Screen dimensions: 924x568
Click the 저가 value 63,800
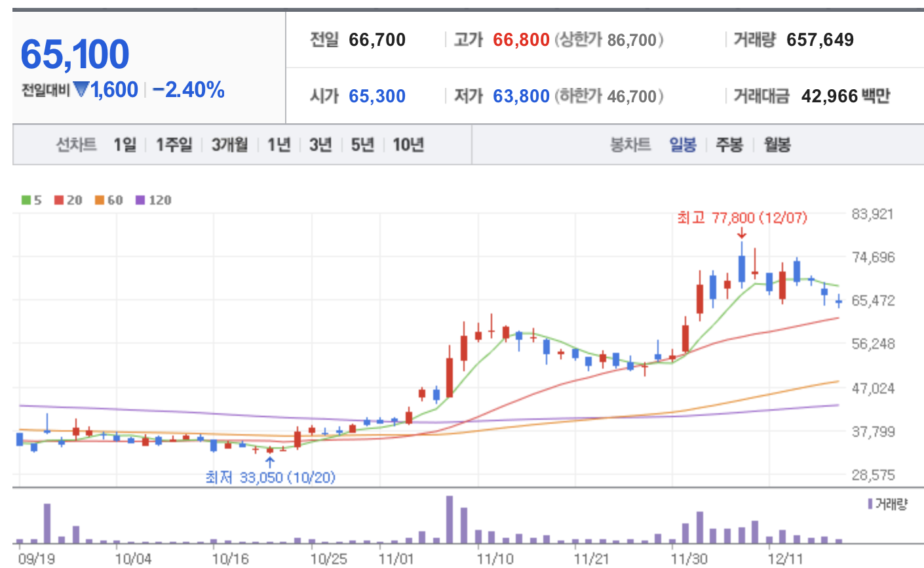click(x=521, y=96)
